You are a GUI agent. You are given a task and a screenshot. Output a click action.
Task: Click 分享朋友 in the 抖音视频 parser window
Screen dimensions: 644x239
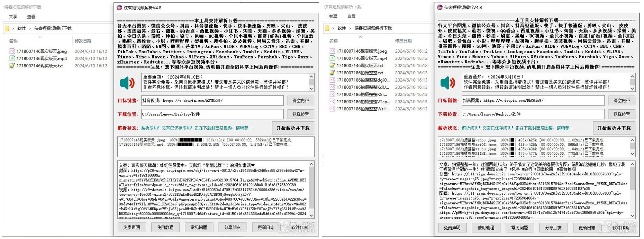click(x=233, y=227)
